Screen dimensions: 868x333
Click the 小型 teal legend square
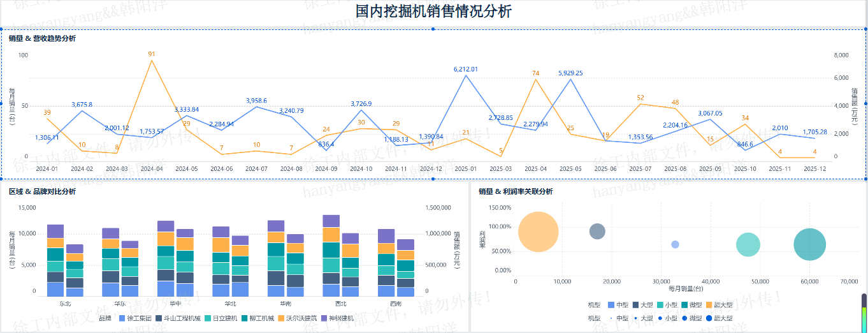coord(660,305)
